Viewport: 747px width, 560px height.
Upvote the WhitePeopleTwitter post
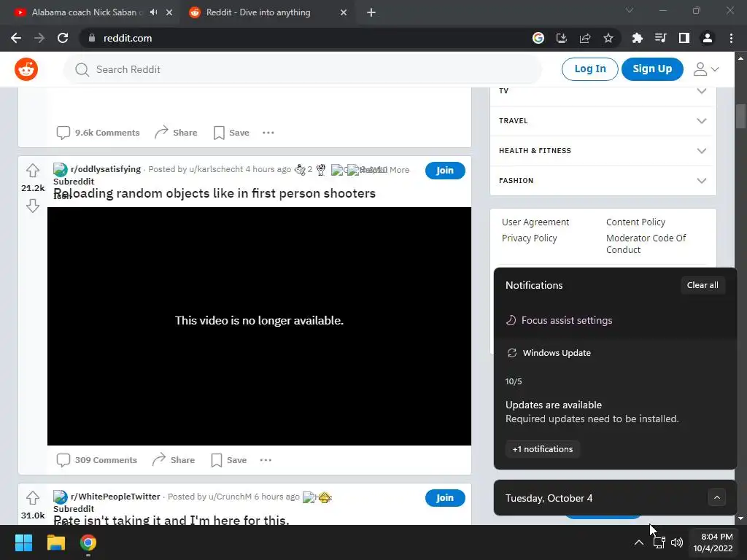coord(32,497)
